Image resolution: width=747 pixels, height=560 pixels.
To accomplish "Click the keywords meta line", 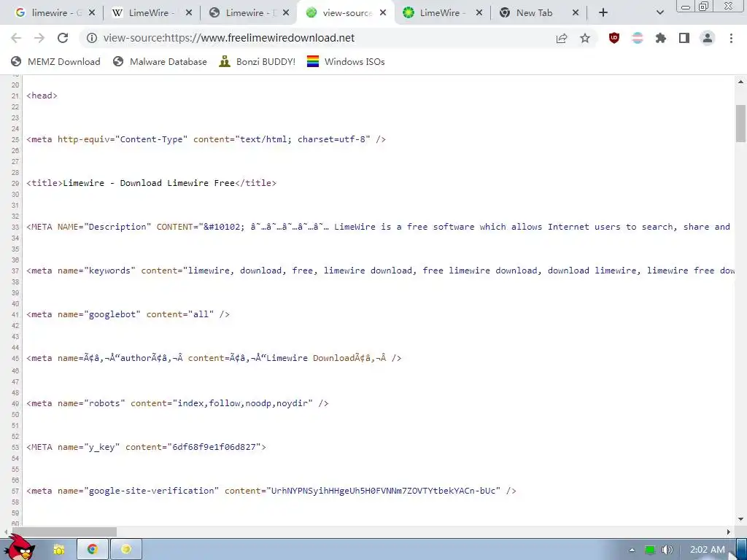I will tap(380, 271).
